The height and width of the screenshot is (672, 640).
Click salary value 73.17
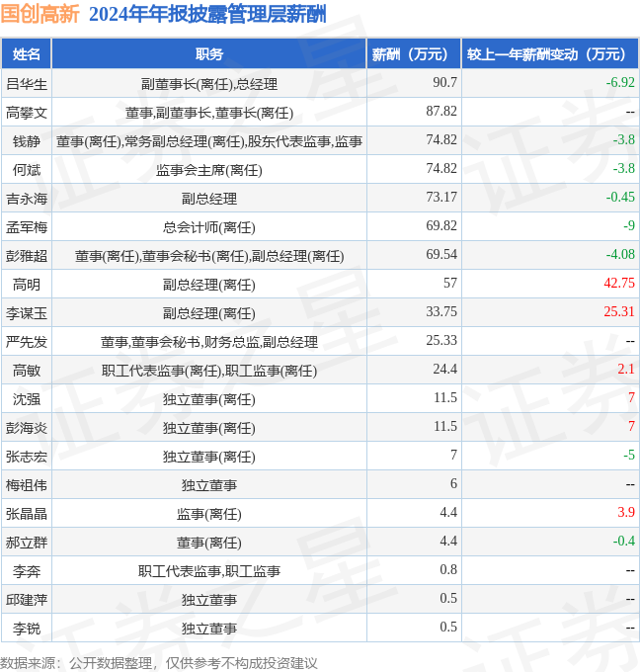(441, 197)
